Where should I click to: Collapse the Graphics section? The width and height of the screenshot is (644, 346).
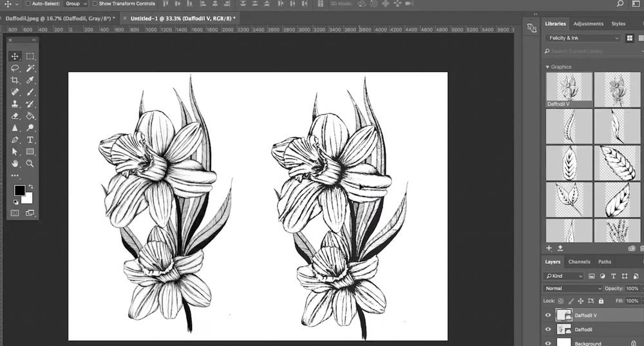547,66
